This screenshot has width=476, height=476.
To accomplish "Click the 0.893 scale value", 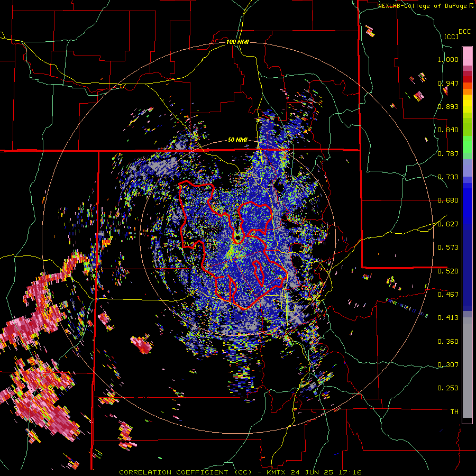I will (x=448, y=106).
